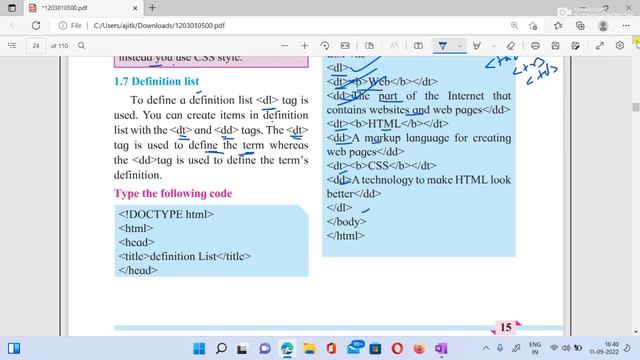The height and width of the screenshot is (360, 640).
Task: Open the Windows Widgets panel
Action: (x=14, y=348)
